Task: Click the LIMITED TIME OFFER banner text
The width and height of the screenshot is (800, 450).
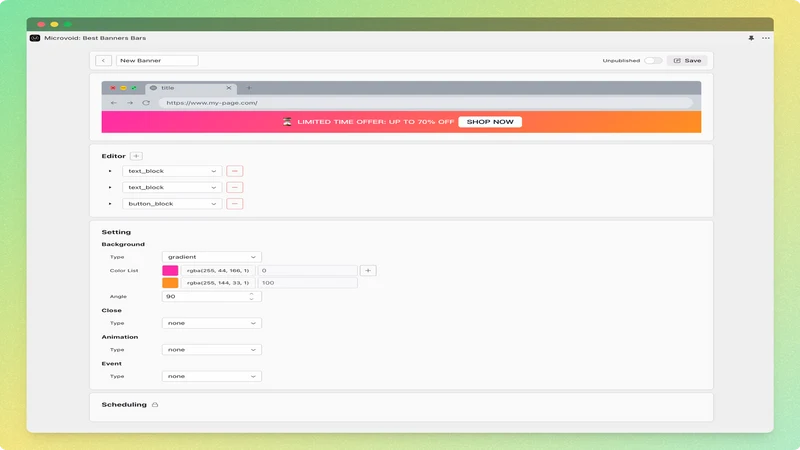Action: 376,122
